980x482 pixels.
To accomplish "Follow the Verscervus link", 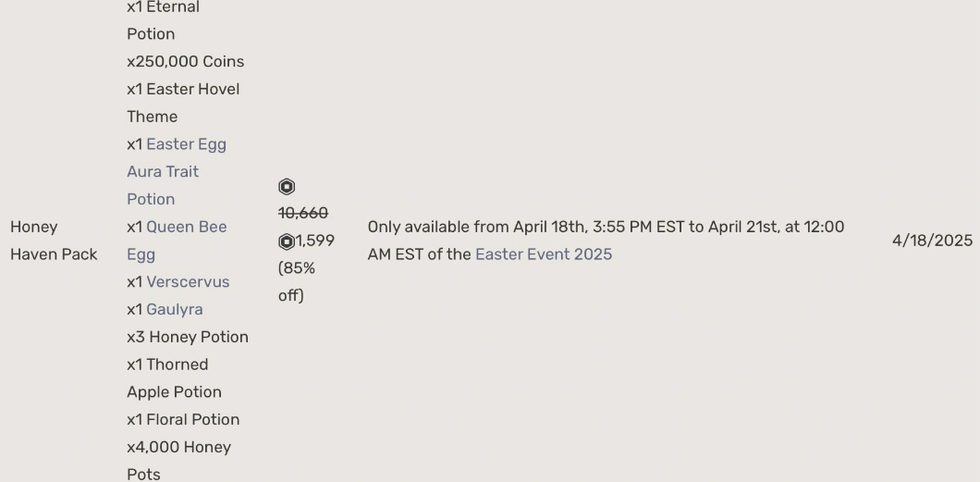I will tap(188, 281).
